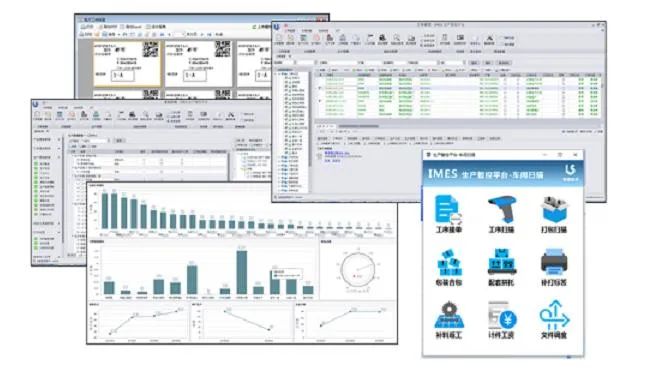Select the first ribbon tab in the work order window
The width and height of the screenshot is (652, 369).
290,31
